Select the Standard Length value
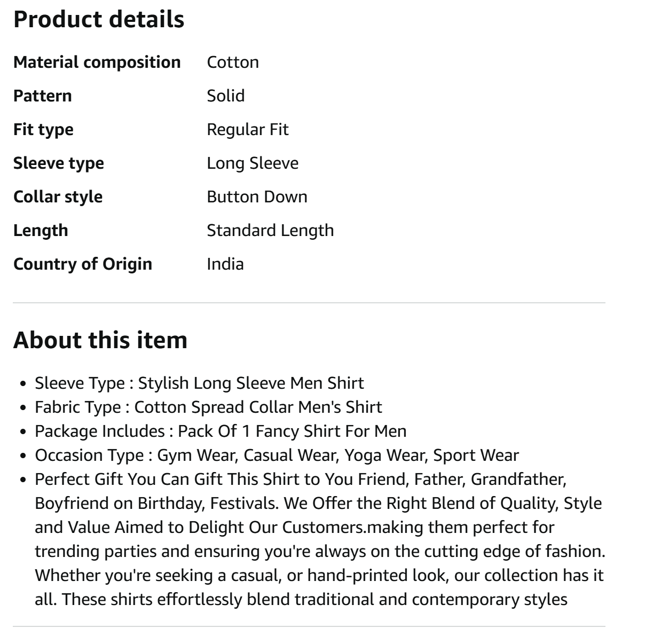This screenshot has width=661, height=644. (270, 230)
